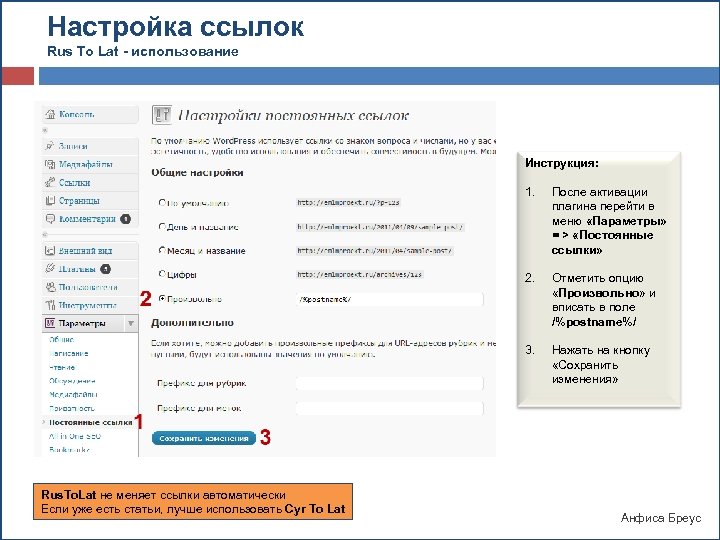Open the Общие settings submenu item
The width and height of the screenshot is (720, 540).
[62, 340]
